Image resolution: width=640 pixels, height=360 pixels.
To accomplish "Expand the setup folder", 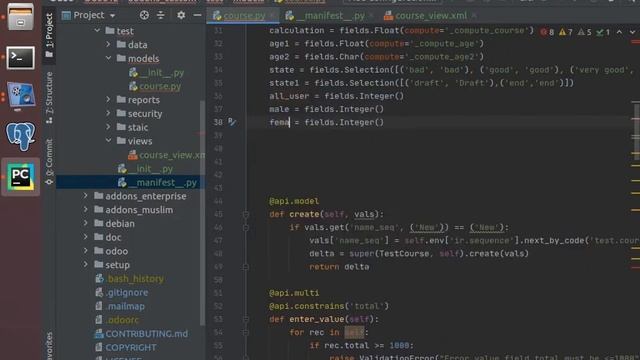I will coord(86,264).
